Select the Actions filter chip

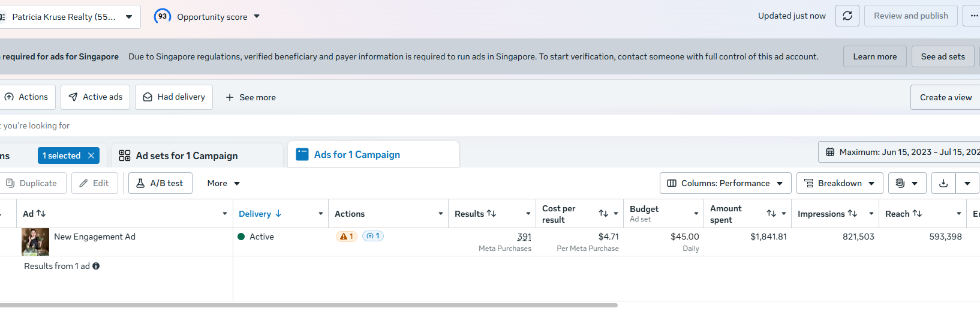point(27,97)
